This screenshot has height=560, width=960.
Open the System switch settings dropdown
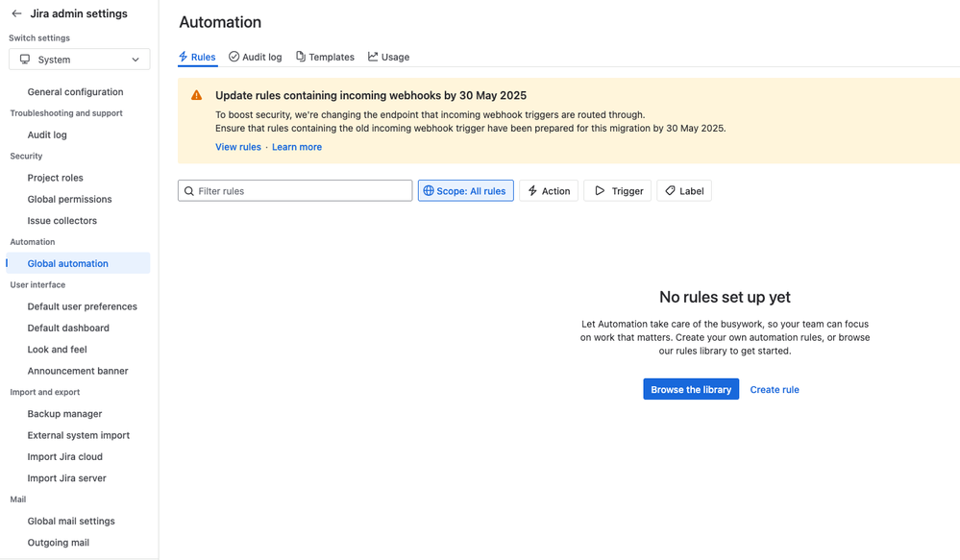(80, 60)
